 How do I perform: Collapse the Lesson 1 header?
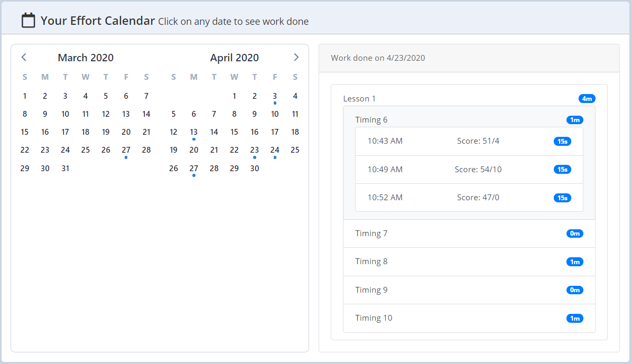point(360,99)
